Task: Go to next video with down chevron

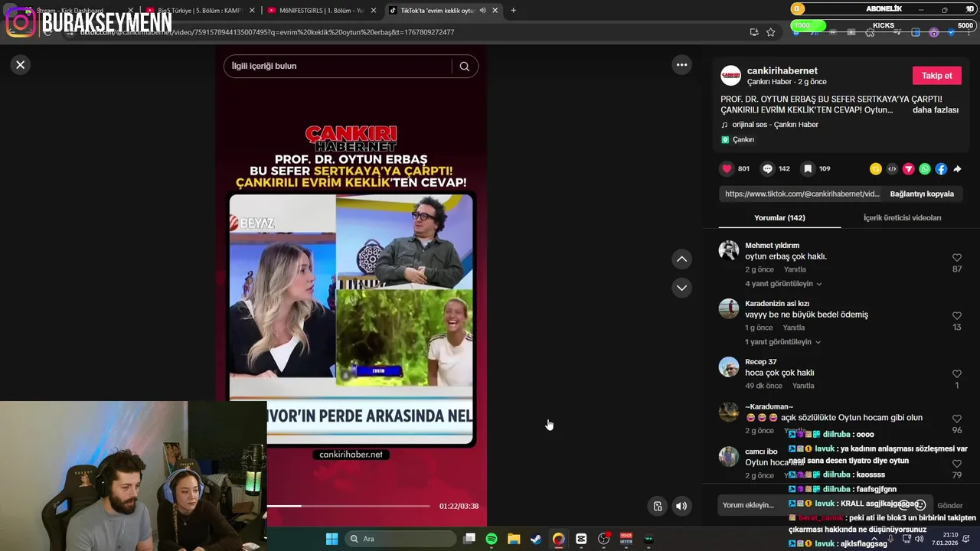Action: 681,288
